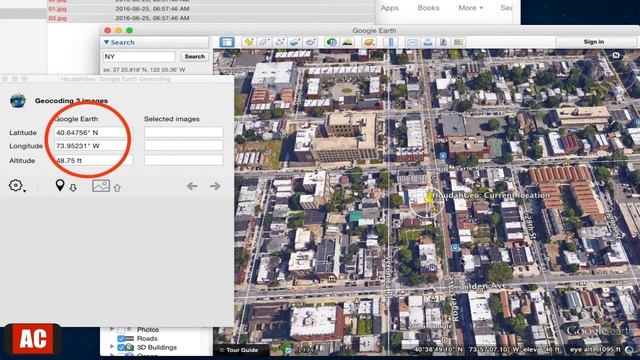This screenshot has height=360, width=640.
Task: Uncheck the 3D Buildings layer checkbox
Action: click(x=121, y=347)
